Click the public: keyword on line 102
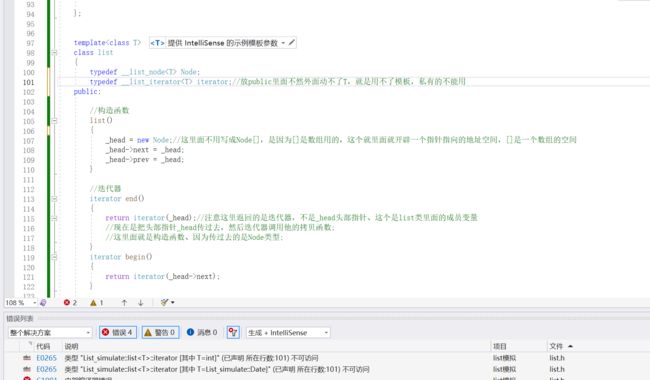The height and width of the screenshot is (380, 650). [87, 92]
